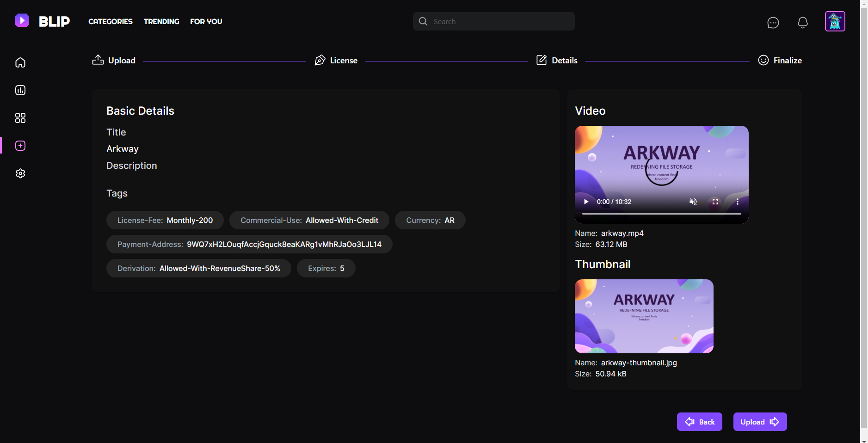Viewport: 868px width, 443px height.
Task: Go to the Details step
Action: (557, 60)
